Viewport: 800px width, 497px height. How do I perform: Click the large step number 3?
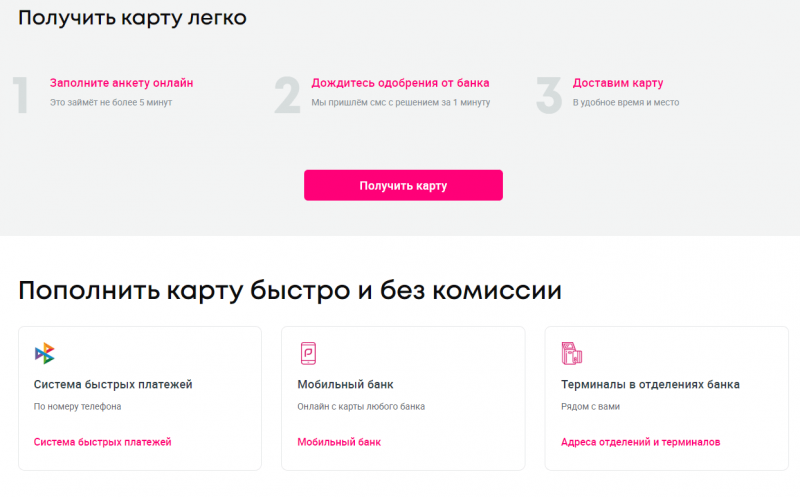tap(549, 96)
